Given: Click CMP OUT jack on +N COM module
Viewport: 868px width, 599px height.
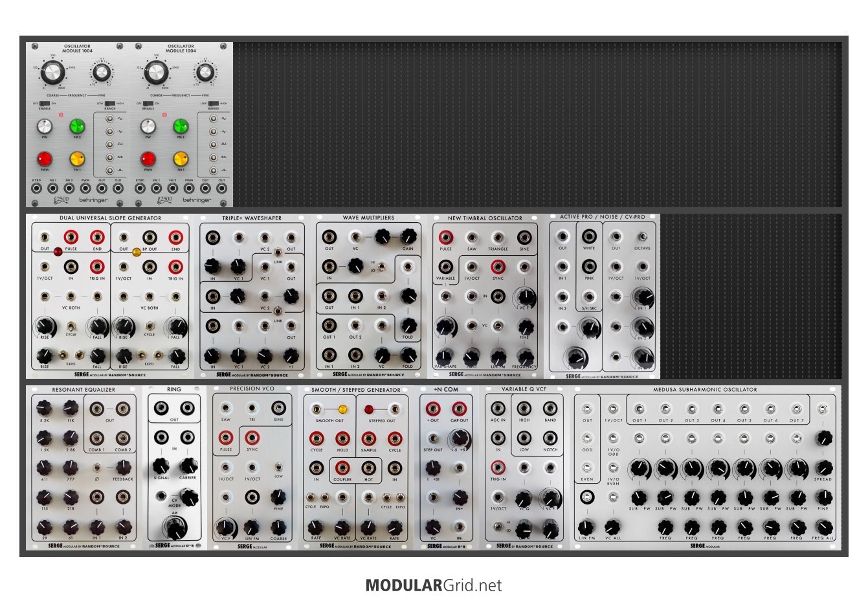Looking at the screenshot, I should [x=459, y=409].
